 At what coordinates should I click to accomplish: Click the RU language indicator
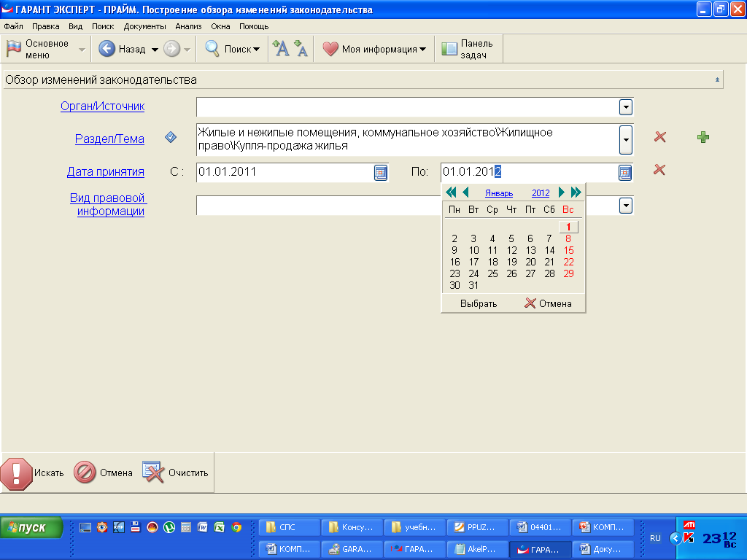[x=656, y=538]
